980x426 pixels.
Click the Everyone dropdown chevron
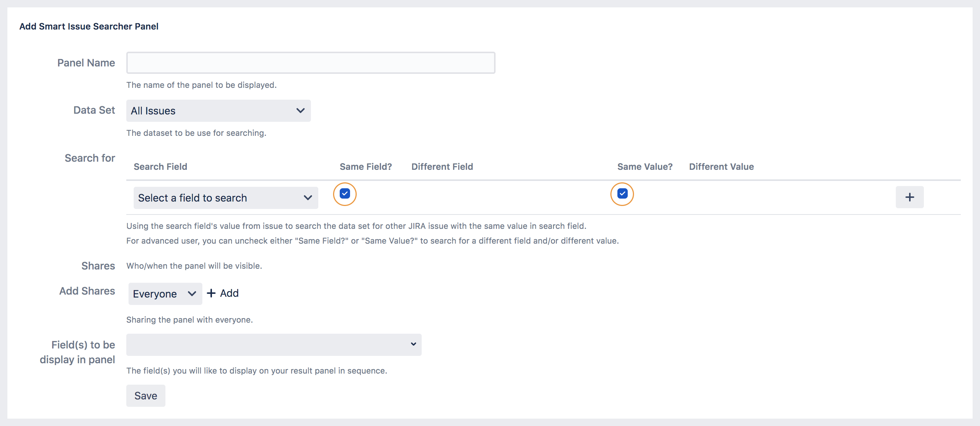(191, 293)
